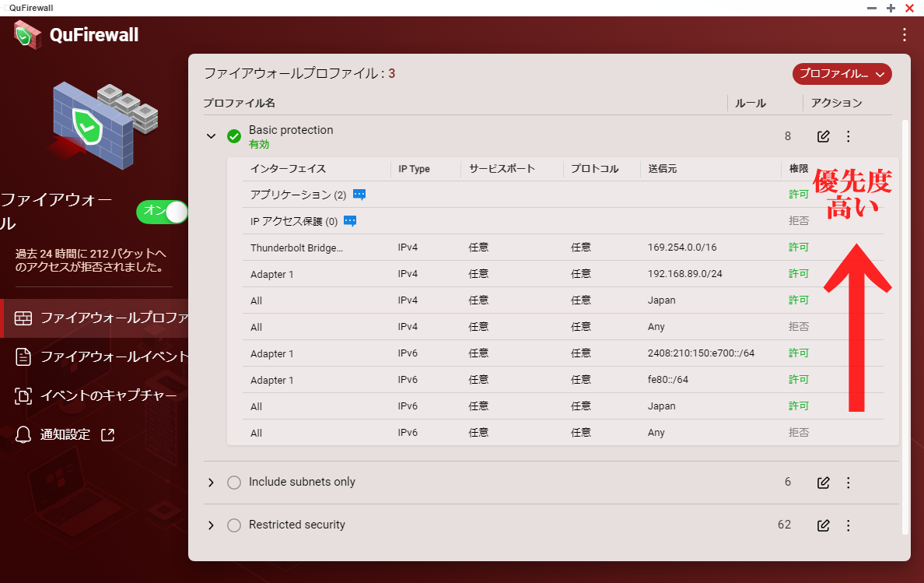Click the 送信元 column header
Viewport: 924px width, 583px height.
663,169
